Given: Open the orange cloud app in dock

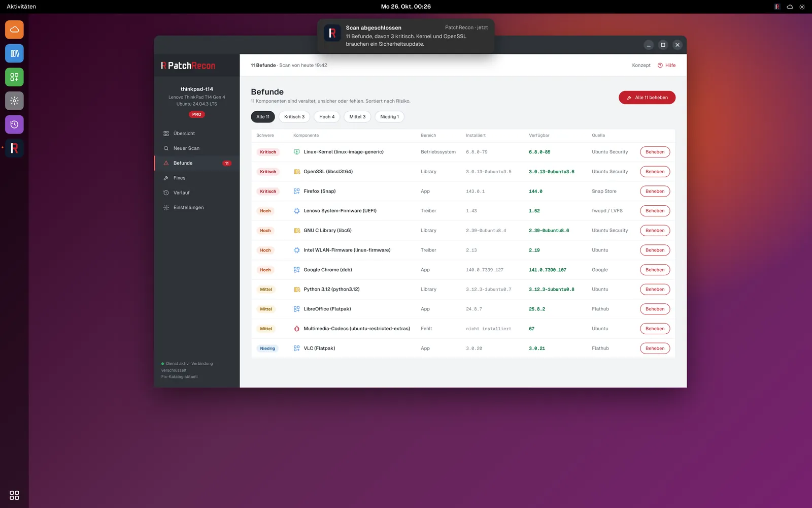Looking at the screenshot, I should tap(14, 29).
